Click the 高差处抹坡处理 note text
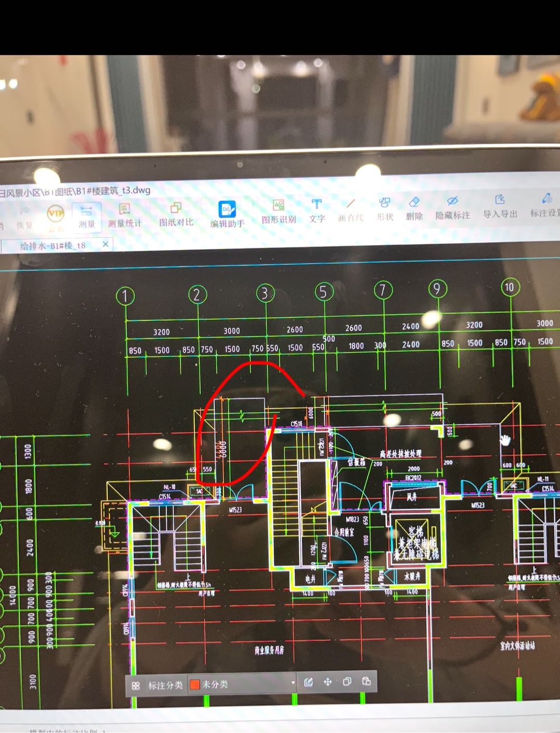 point(401,454)
